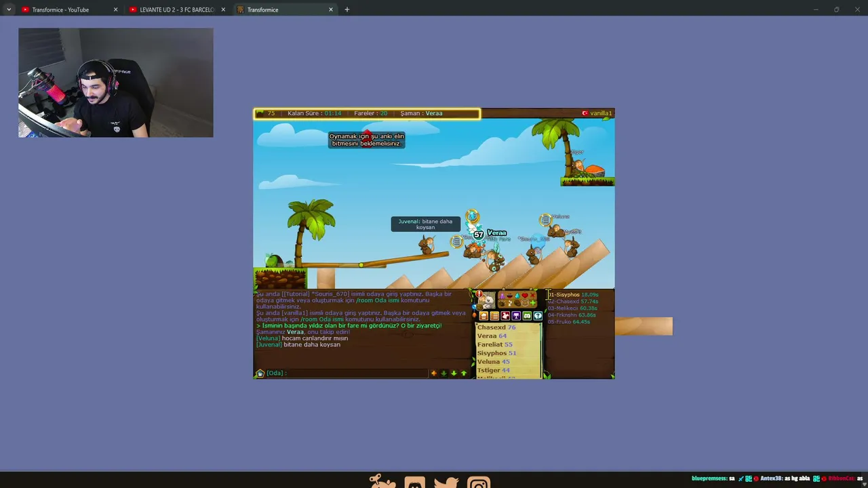Click the Transformice mouse logo in bottom bar
The width and height of the screenshot is (868, 488).
(382, 482)
